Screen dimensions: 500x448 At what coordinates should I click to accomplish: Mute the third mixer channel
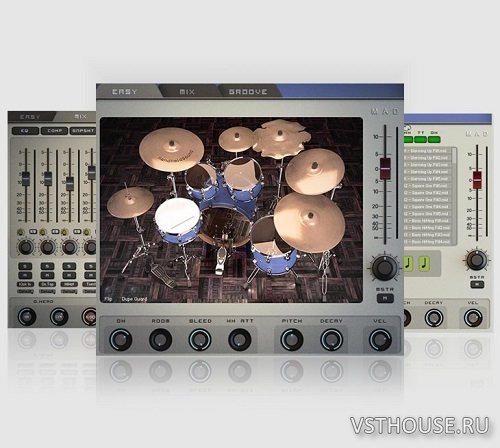pyautogui.click(x=69, y=275)
